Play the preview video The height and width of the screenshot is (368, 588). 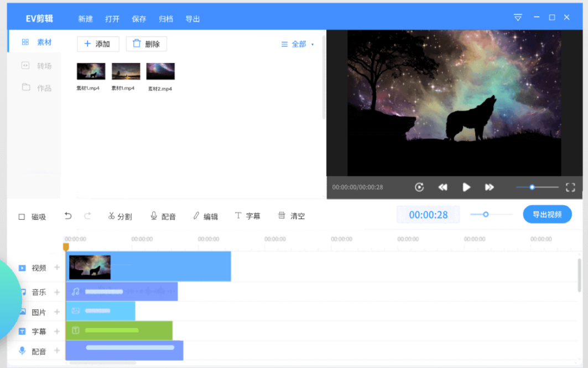point(466,187)
